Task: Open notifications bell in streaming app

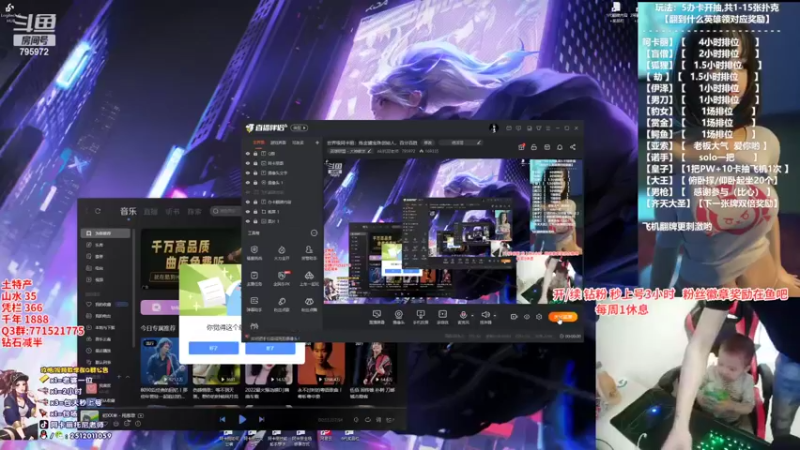Action: (560, 147)
